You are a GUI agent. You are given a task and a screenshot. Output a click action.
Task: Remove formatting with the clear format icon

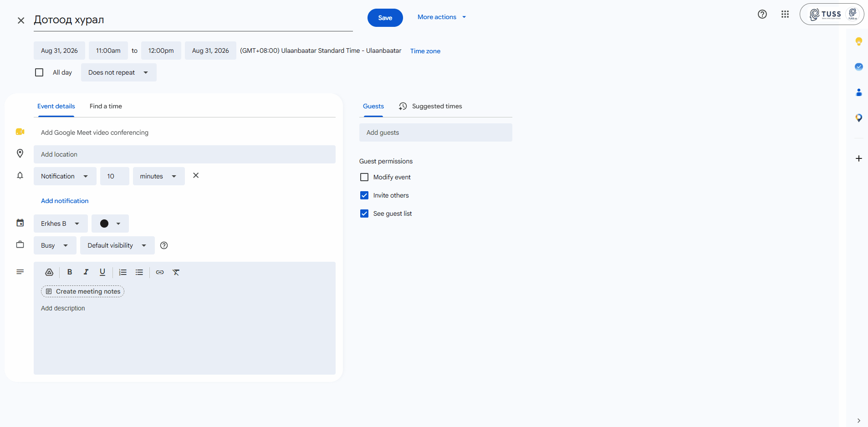[176, 272]
